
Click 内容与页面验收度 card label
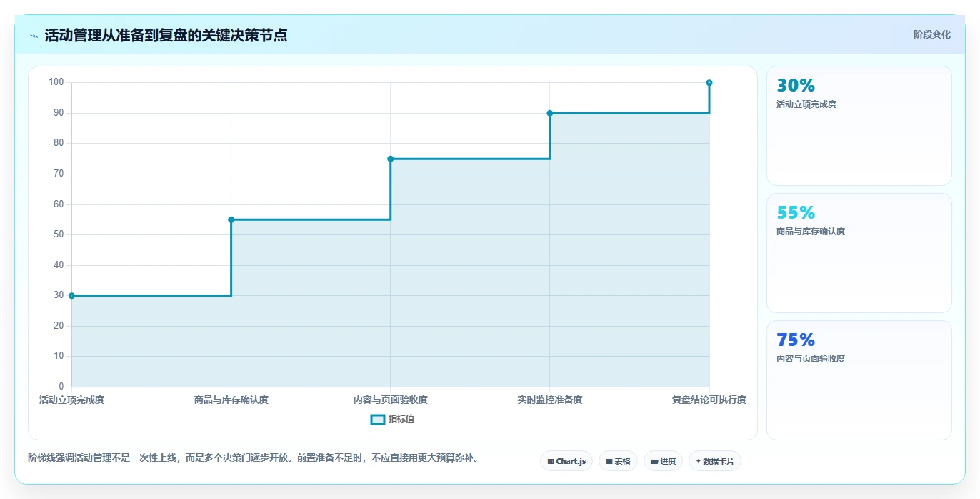pyautogui.click(x=811, y=359)
